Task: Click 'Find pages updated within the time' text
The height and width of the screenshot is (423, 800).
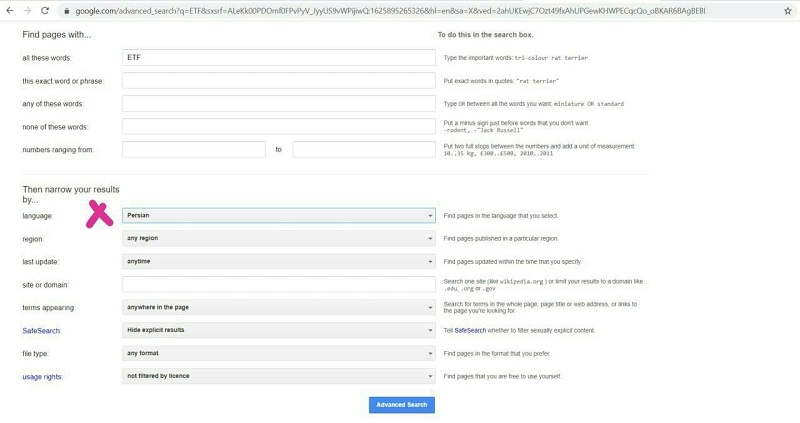Action: pos(513,262)
